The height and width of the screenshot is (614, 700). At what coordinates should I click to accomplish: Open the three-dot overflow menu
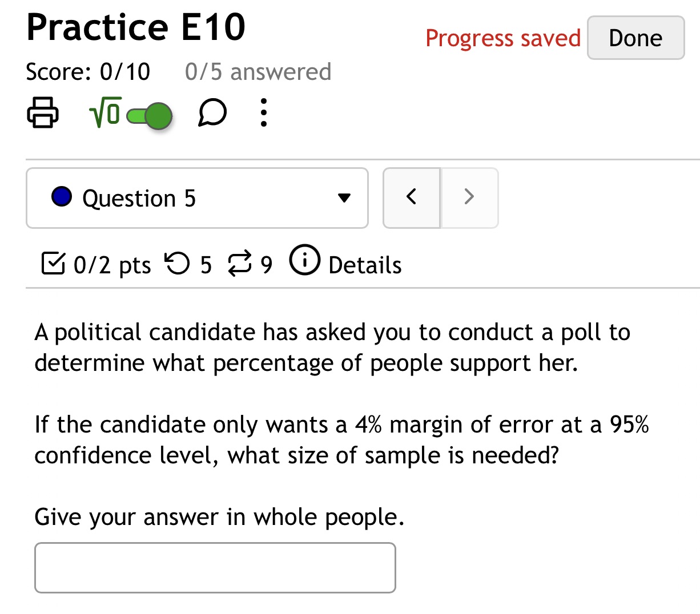[263, 112]
